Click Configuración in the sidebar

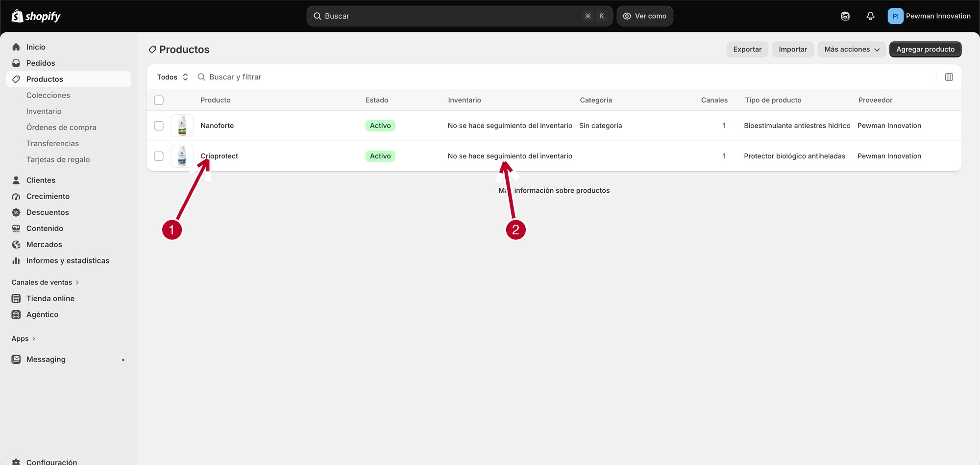click(51, 462)
